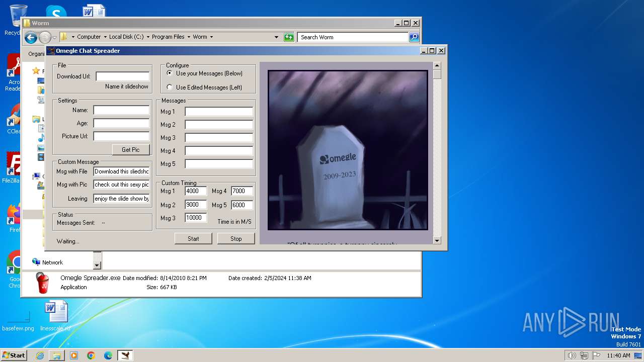Click the Name field in Settings
644x362 pixels.
(121, 110)
